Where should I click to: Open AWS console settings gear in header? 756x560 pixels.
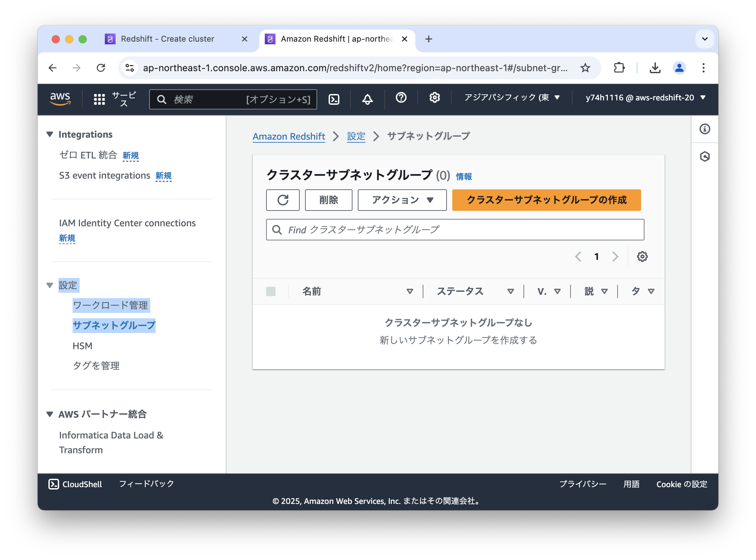pyautogui.click(x=434, y=98)
